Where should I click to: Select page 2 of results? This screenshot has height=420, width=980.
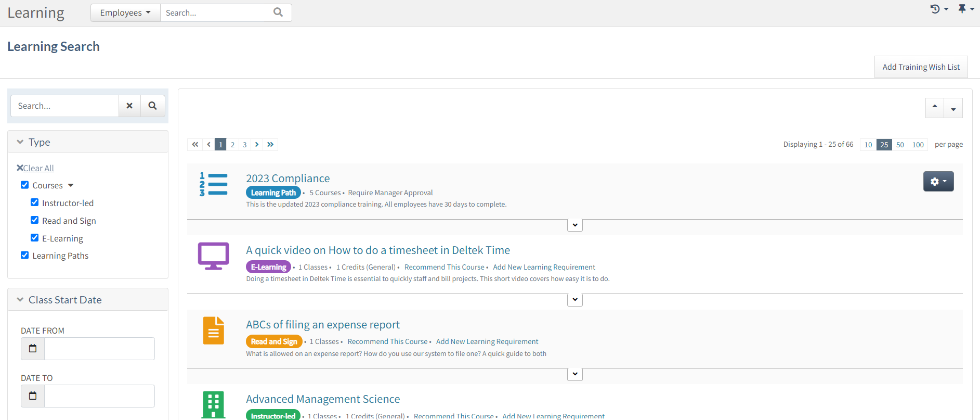pos(233,145)
